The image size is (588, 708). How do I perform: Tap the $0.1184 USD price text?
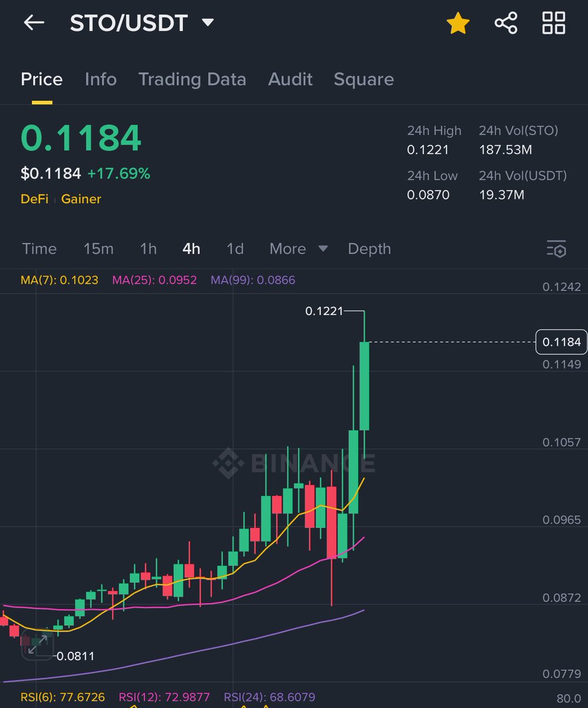51,173
